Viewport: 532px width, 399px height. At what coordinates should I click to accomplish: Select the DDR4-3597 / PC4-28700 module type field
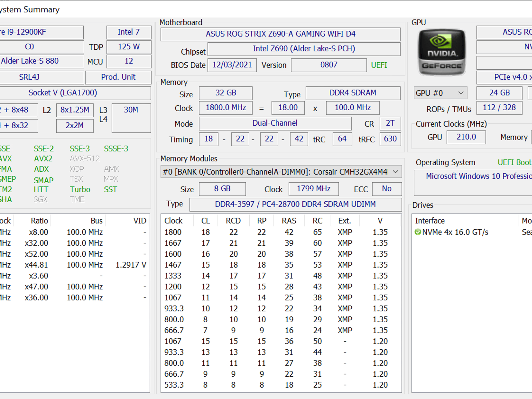(295, 204)
